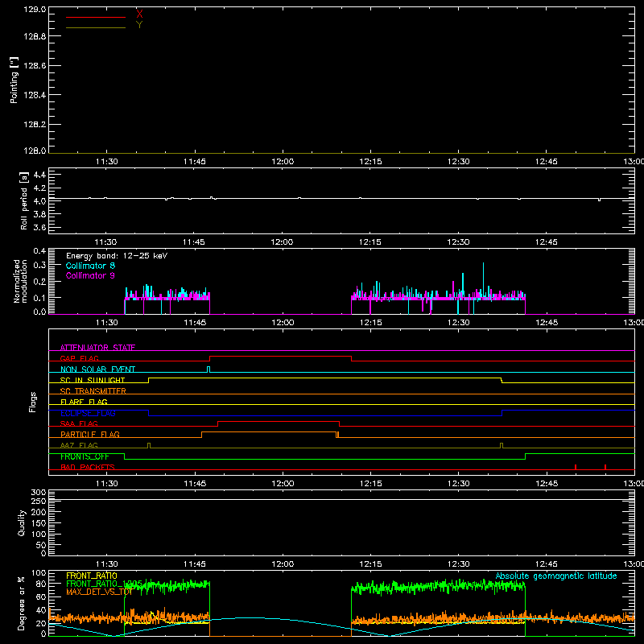
Task: Click the Absolute geomagnetic latitude label
Action: 556,576
